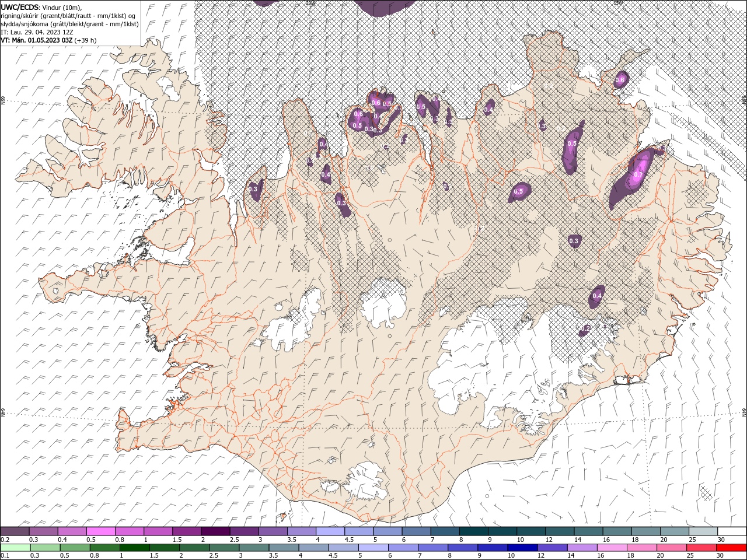Viewport: 747px width, 560px height.
Task: Select the dark teal top-row swatch labeled 8
Action: click(x=473, y=531)
